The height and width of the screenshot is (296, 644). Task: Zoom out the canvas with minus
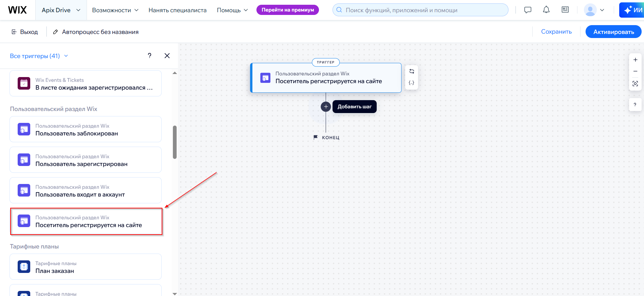click(x=635, y=71)
